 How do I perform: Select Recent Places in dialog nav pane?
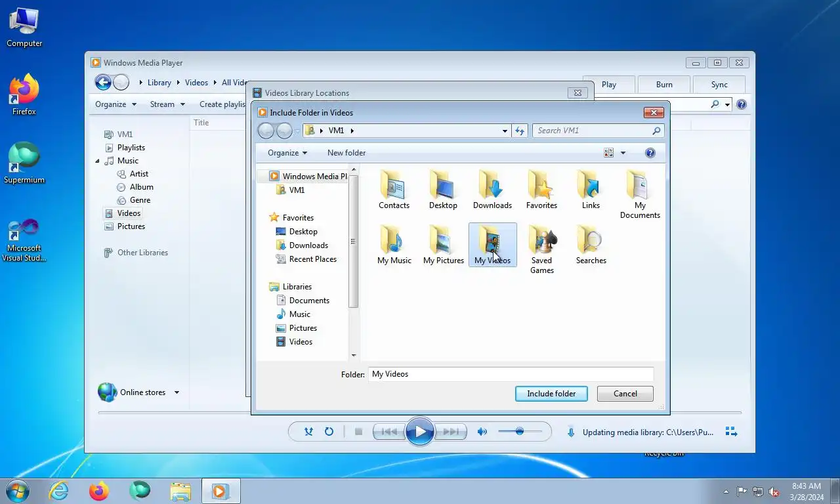(x=306, y=259)
